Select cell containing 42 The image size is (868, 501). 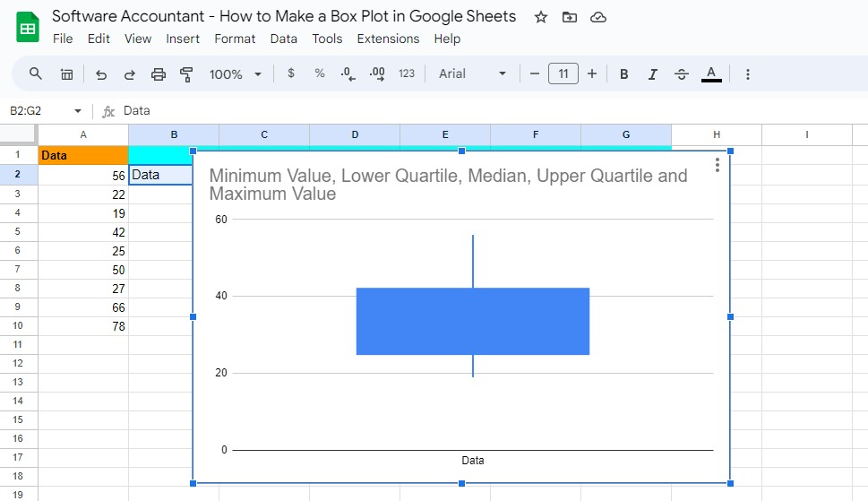click(x=83, y=232)
